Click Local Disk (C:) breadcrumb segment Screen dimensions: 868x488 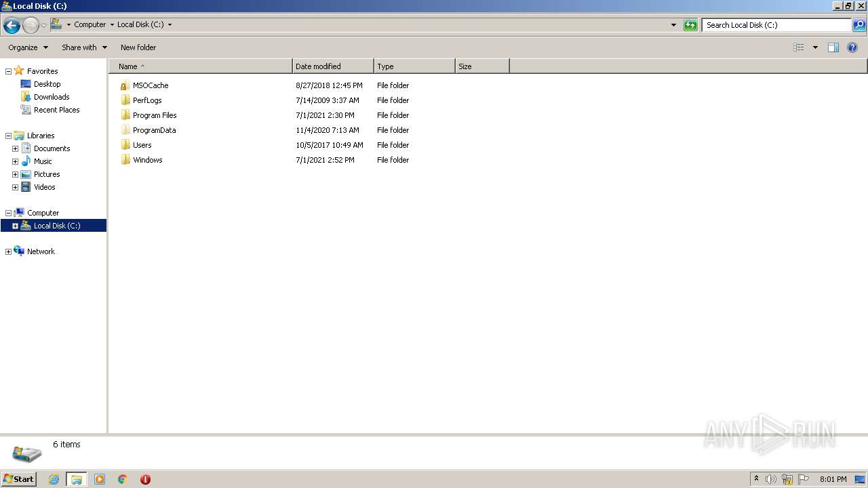pyautogui.click(x=140, y=24)
